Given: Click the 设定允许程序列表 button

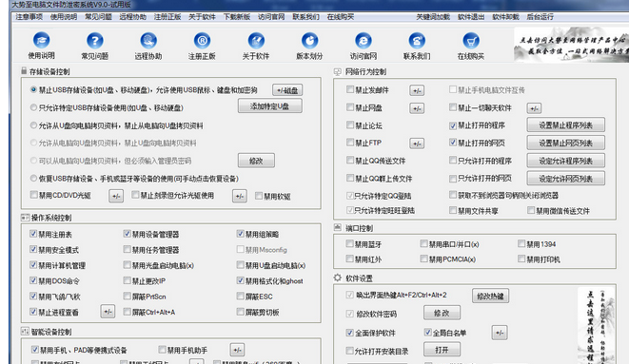Looking at the screenshot, I should coord(565,161).
